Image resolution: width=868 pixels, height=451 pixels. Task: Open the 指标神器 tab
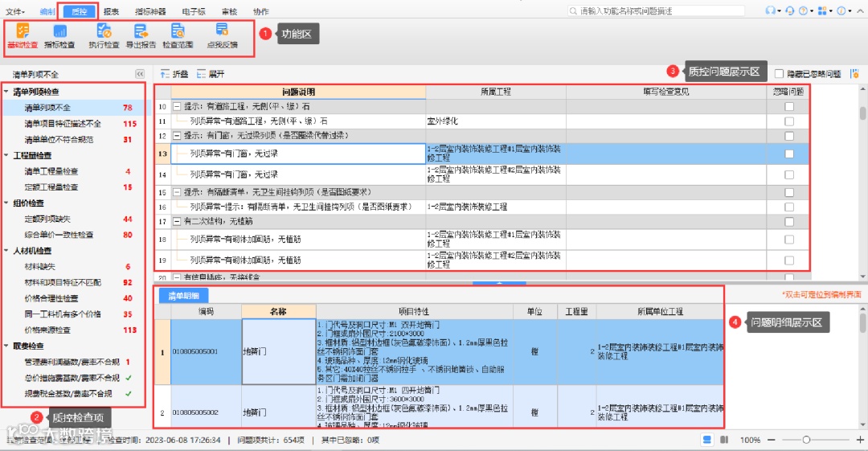click(x=150, y=11)
